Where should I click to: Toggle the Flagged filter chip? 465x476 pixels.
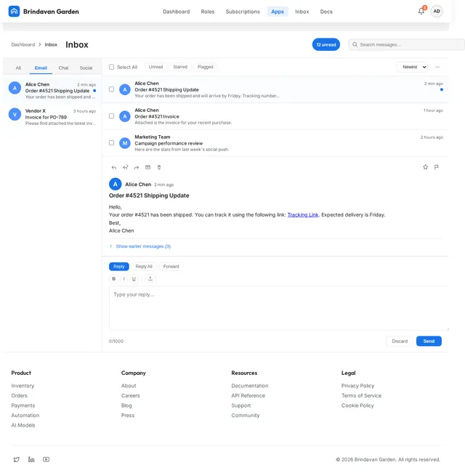(206, 67)
